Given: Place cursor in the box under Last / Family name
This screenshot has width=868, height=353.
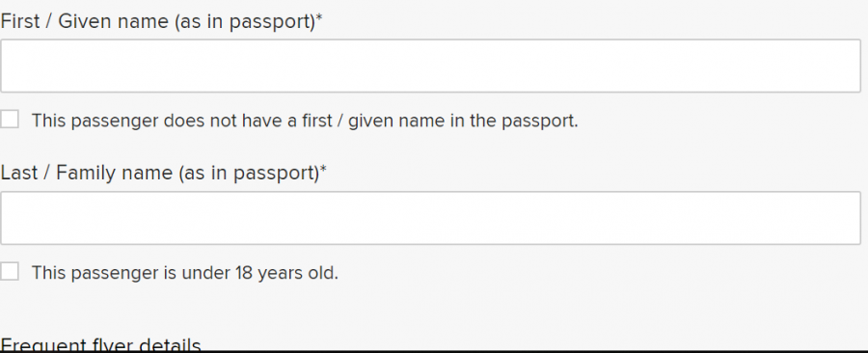Looking at the screenshot, I should 430,218.
